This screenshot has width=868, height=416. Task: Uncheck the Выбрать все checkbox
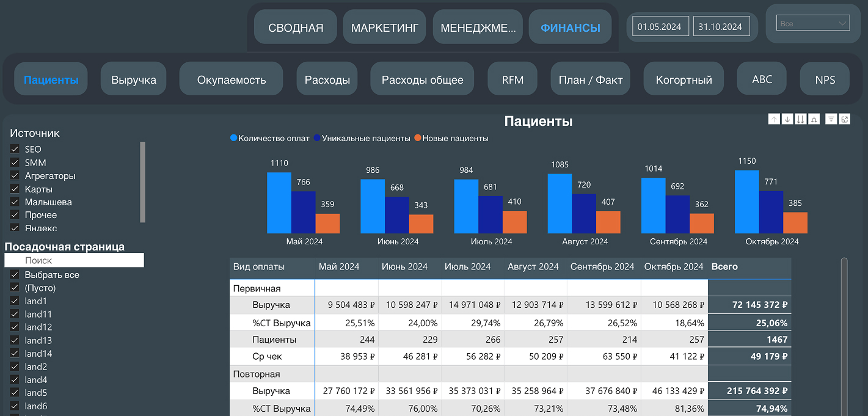pos(15,275)
